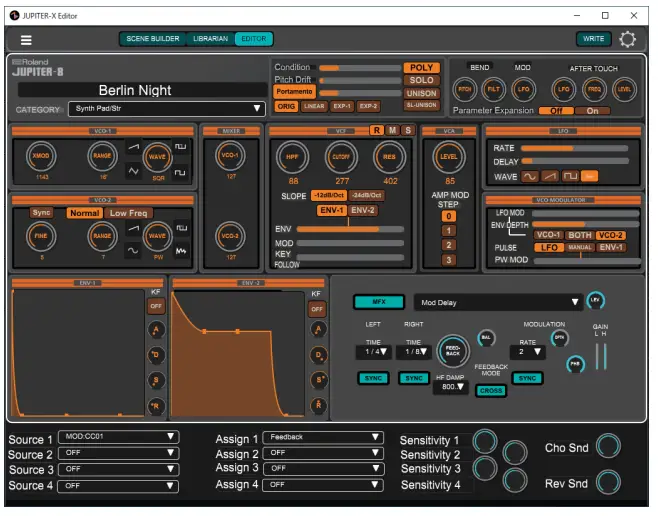The width and height of the screenshot is (658, 516).
Task: Select the LFO square waveform icon
Action: pos(570,177)
